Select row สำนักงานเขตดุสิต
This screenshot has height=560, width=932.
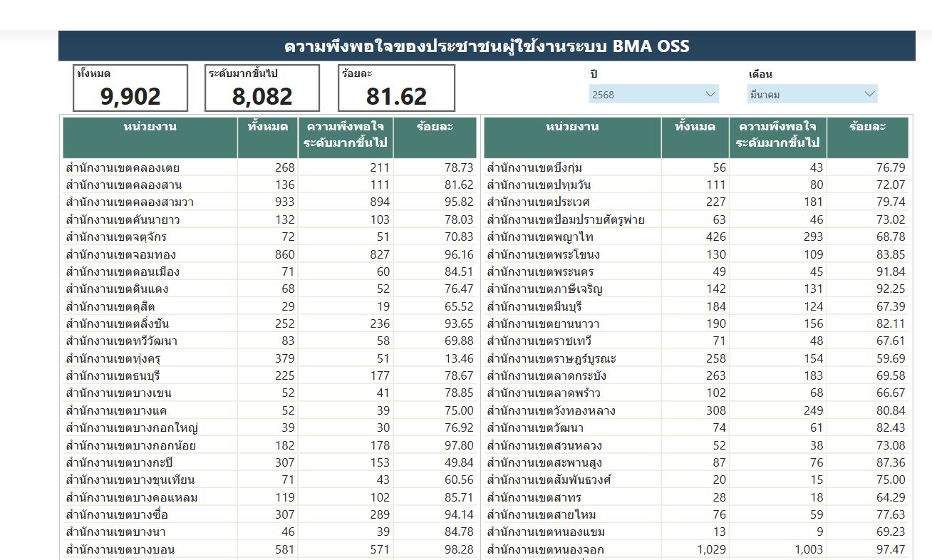[269, 306]
